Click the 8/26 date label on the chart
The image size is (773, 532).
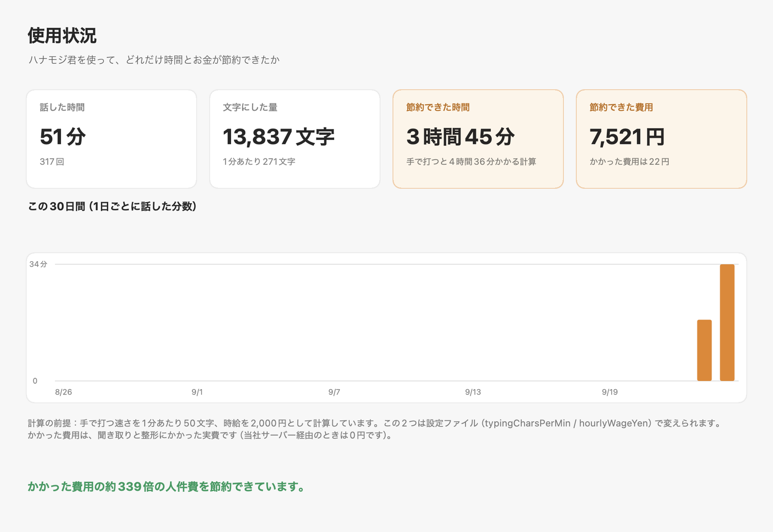tap(63, 392)
